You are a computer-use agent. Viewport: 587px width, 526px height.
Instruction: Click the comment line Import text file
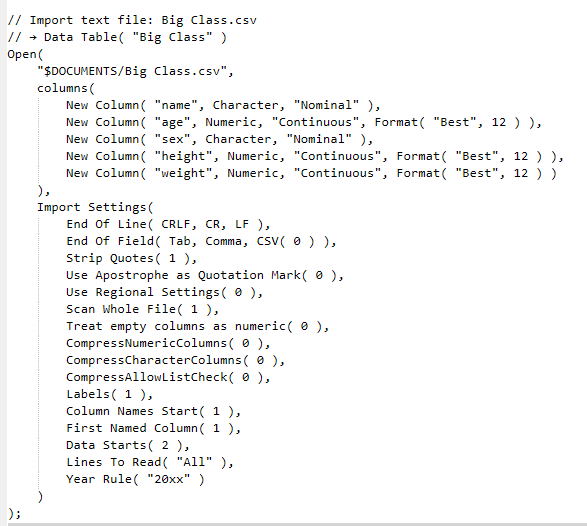pos(132,20)
